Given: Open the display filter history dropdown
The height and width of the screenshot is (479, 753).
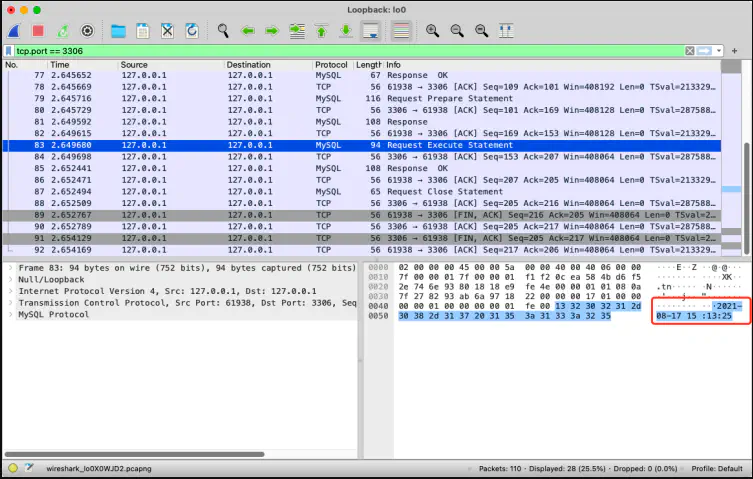Looking at the screenshot, I should (x=718, y=51).
